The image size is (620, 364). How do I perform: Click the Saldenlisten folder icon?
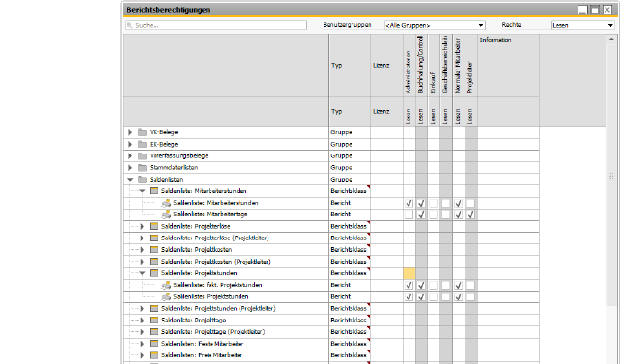142,179
